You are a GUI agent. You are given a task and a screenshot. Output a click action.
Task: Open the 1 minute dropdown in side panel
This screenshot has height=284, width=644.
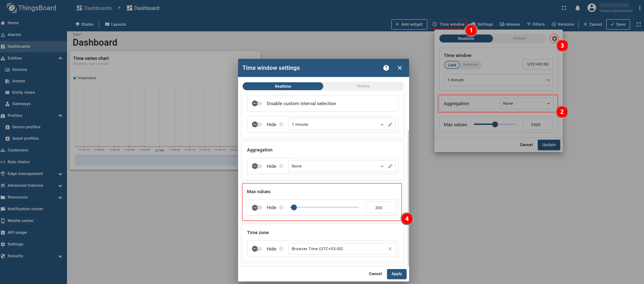coord(498,80)
